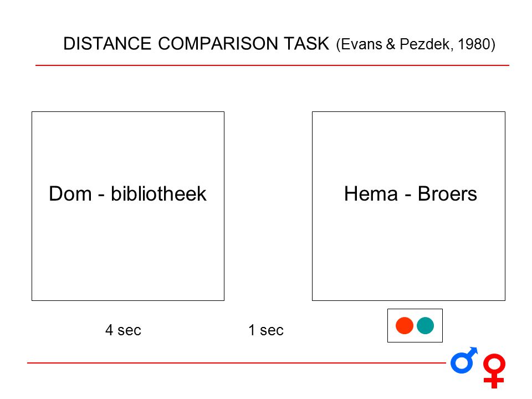The image size is (532, 399).
Task: Click the '(Evans & Pezdek, 1980)' citation
Action: pyautogui.click(x=416, y=44)
